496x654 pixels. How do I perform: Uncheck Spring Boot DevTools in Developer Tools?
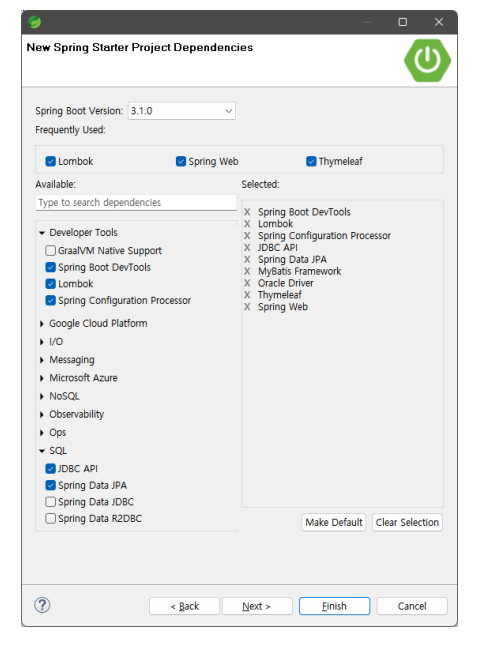pyautogui.click(x=50, y=267)
